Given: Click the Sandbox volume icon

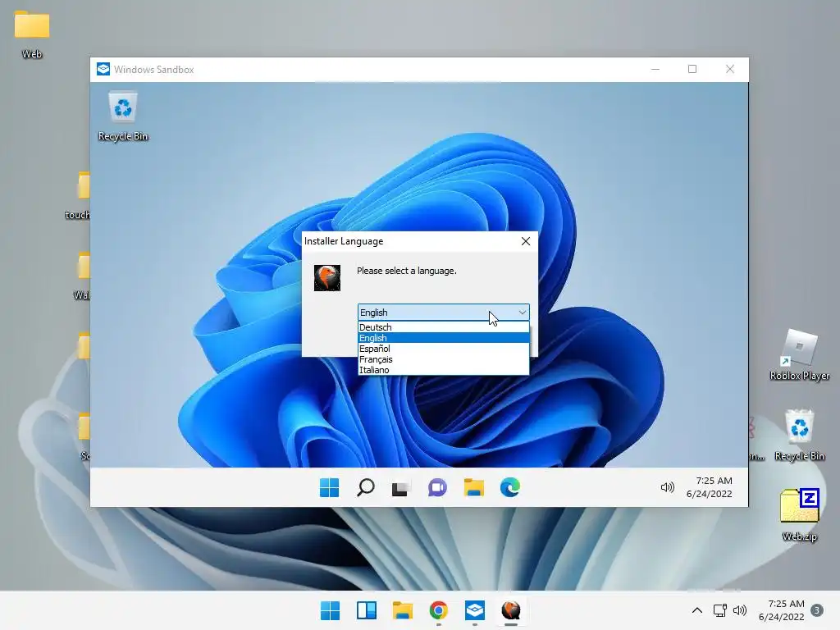Looking at the screenshot, I should [667, 487].
